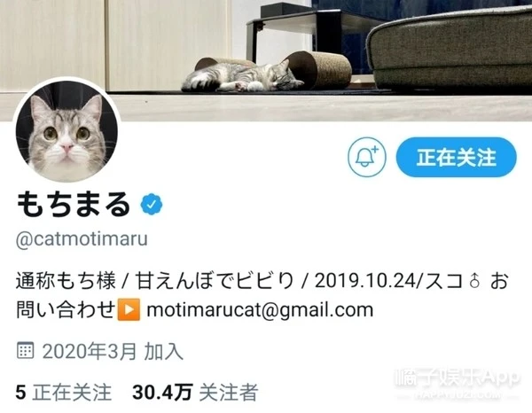Click the orange play arrow emoji
The image size is (532, 413).
pyautogui.click(x=129, y=309)
